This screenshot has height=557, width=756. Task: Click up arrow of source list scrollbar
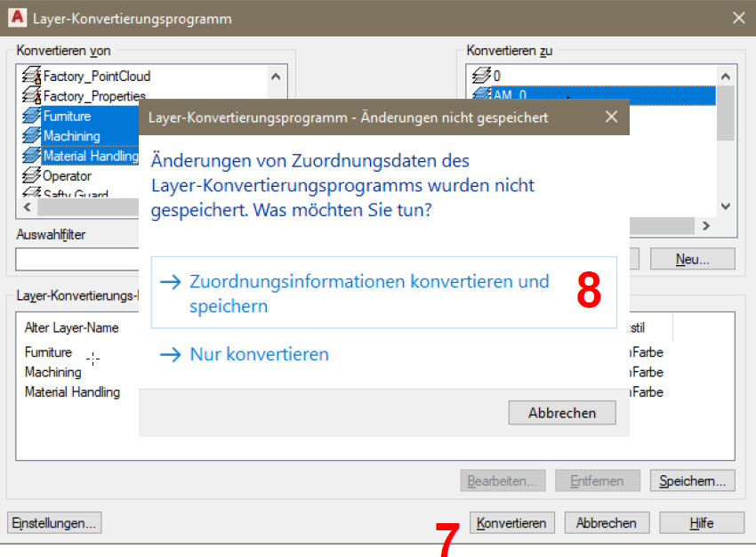coord(276,77)
